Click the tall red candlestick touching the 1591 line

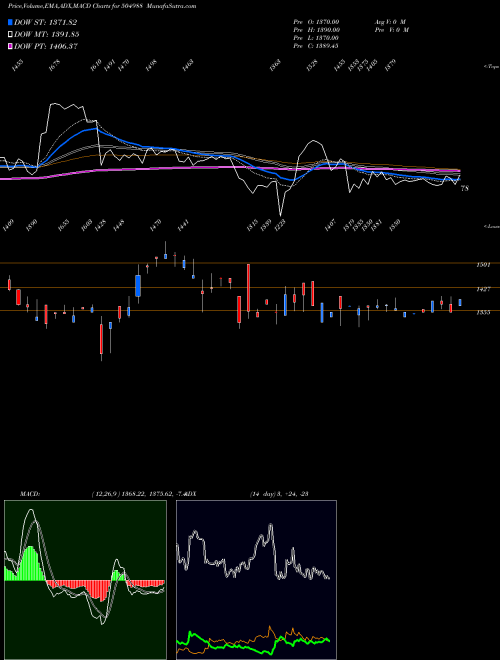click(248, 288)
